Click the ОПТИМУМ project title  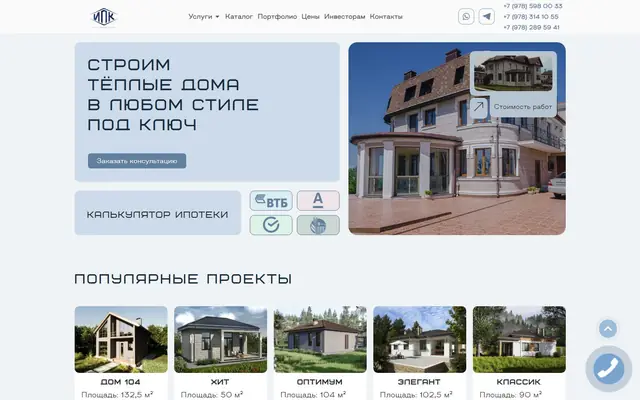[x=320, y=382]
